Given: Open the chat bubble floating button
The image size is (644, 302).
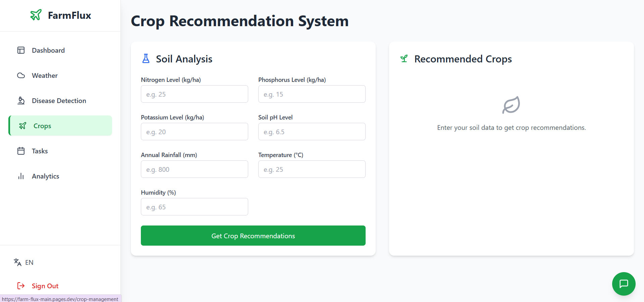Looking at the screenshot, I should click(624, 284).
